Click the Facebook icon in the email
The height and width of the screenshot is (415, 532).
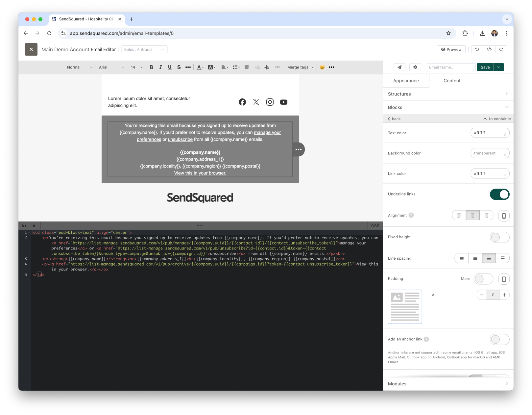(242, 102)
